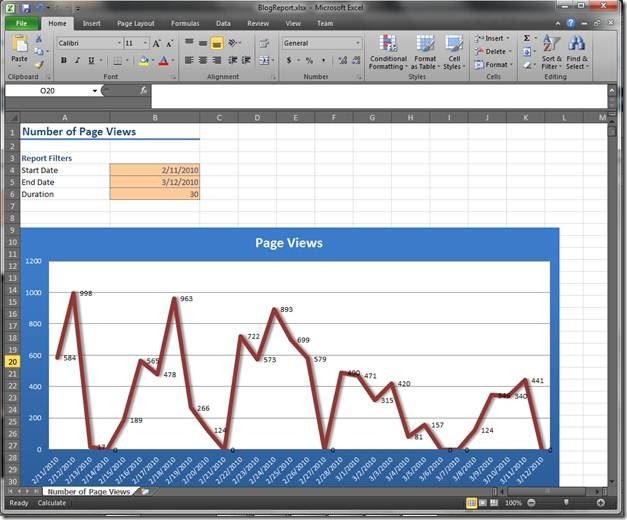Click the Borders icon
Viewport: 627px width, 520px height.
click(118, 61)
